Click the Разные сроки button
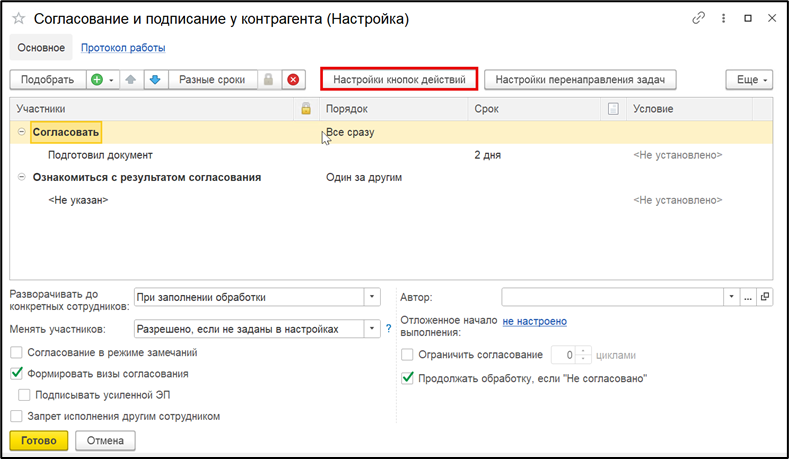 pos(212,80)
